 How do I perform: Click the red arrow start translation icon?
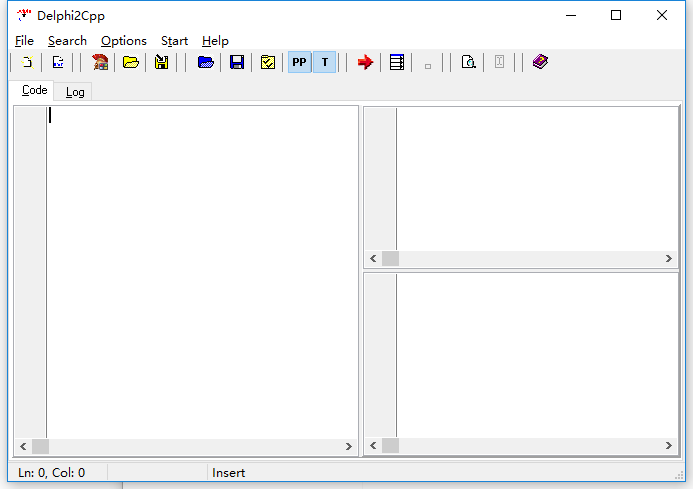366,62
